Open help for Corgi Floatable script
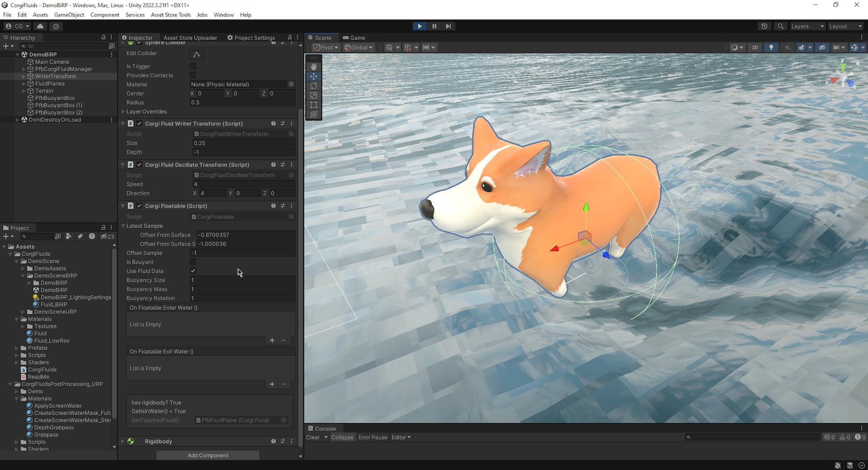This screenshot has height=470, width=868. 273,206
